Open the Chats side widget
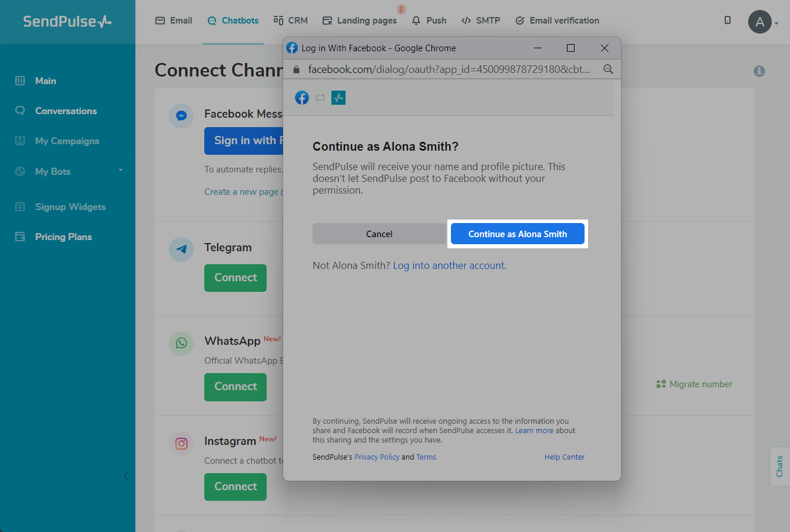The width and height of the screenshot is (790, 532). pos(779,466)
